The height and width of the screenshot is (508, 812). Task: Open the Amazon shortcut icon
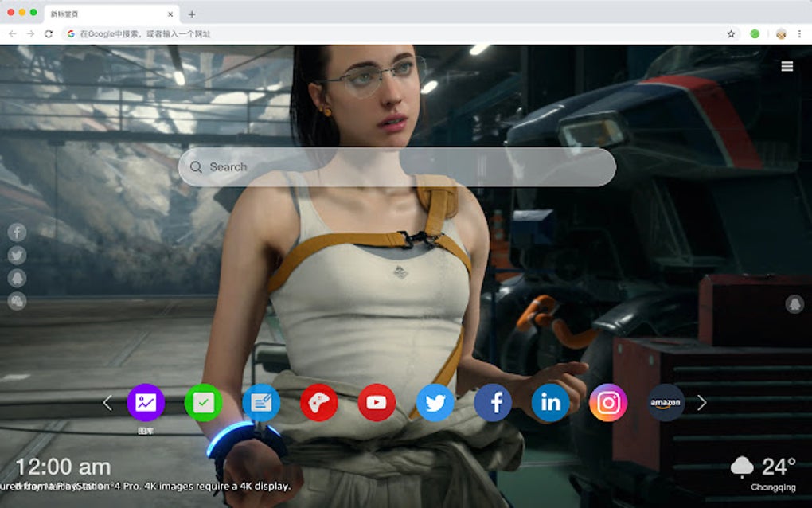pyautogui.click(x=665, y=402)
